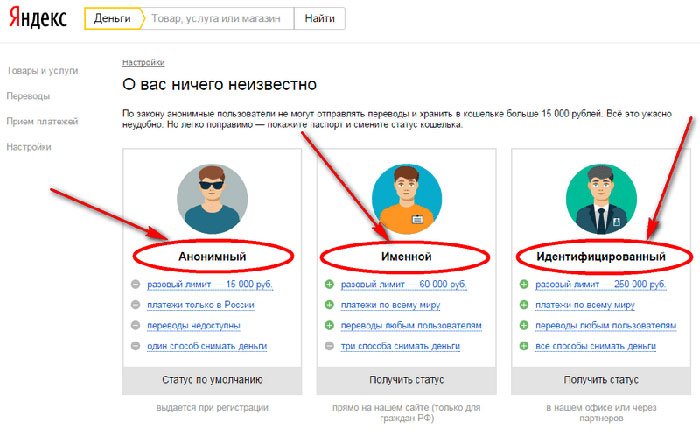Image resolution: width=700 pixels, height=444 pixels.
Task: Click the Идентифицированный status title
Action: pos(601,257)
